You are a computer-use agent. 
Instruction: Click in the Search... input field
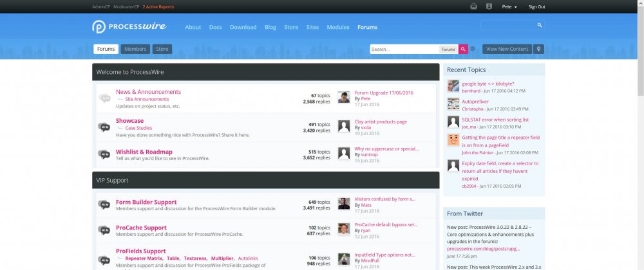click(x=404, y=49)
